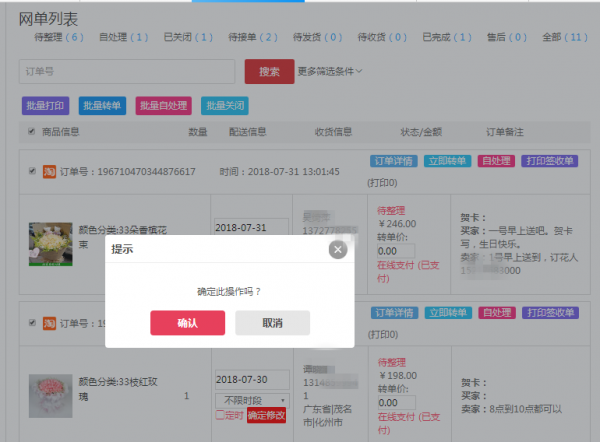The image size is (600, 442).
Task: Toggle the checkbox for order 196710470344876617
Action: tap(32, 171)
